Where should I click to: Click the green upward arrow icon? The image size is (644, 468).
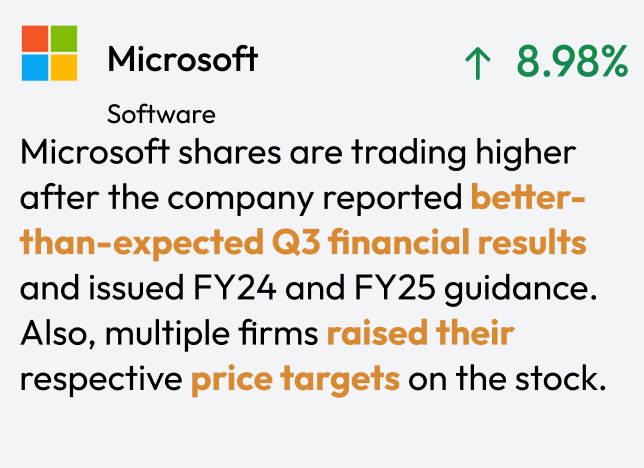tap(479, 64)
